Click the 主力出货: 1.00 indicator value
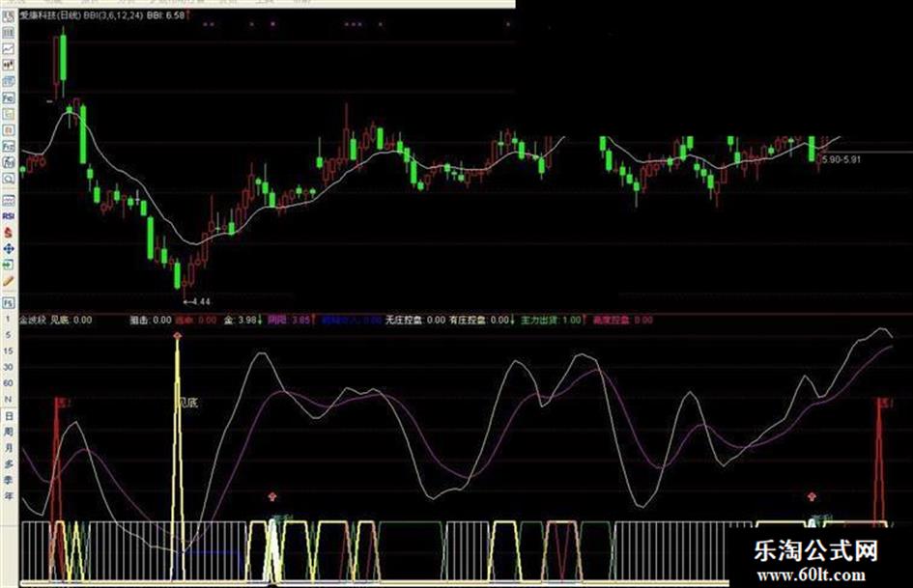The height and width of the screenshot is (588, 913). (x=551, y=320)
